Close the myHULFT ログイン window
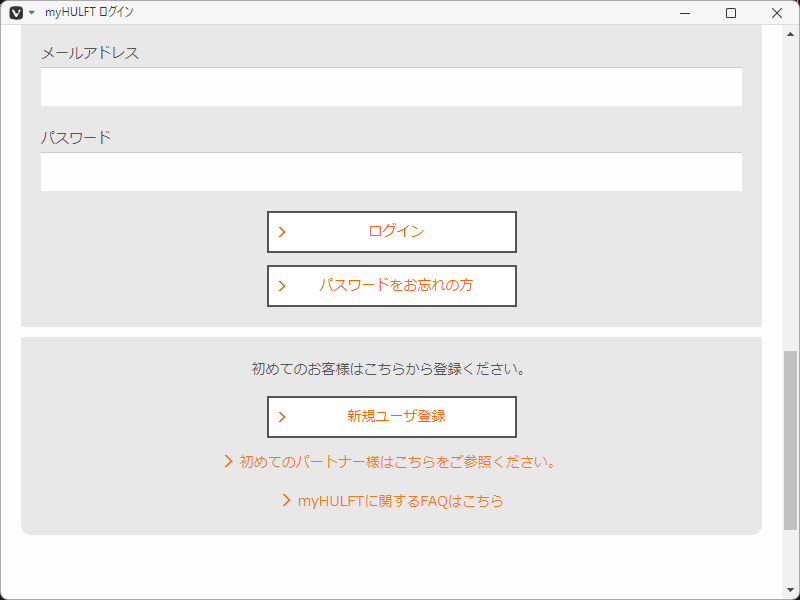This screenshot has width=800, height=600. coord(777,12)
